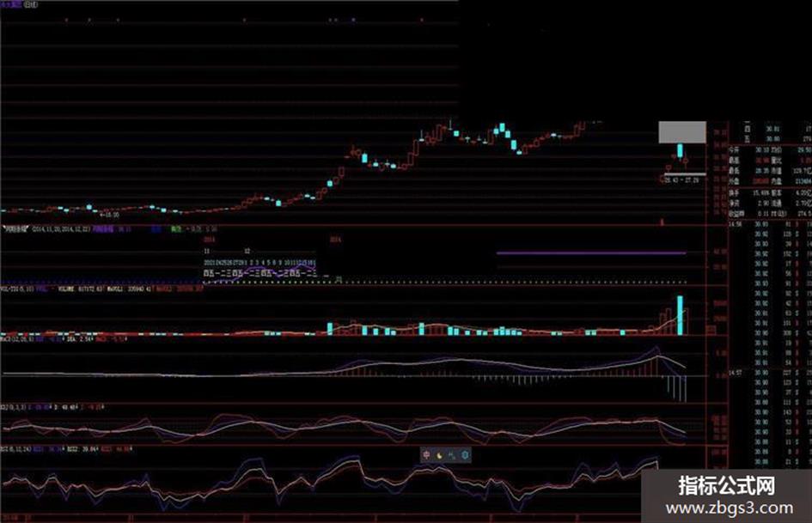The height and width of the screenshot is (523, 812).
Task: Click the large cyan candlestick below gray box
Action: click(680, 150)
